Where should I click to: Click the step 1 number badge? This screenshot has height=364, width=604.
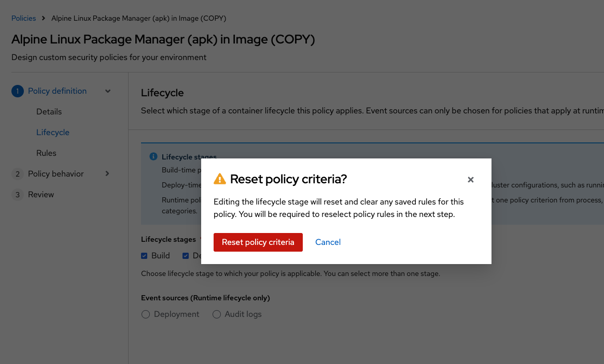pos(17,91)
